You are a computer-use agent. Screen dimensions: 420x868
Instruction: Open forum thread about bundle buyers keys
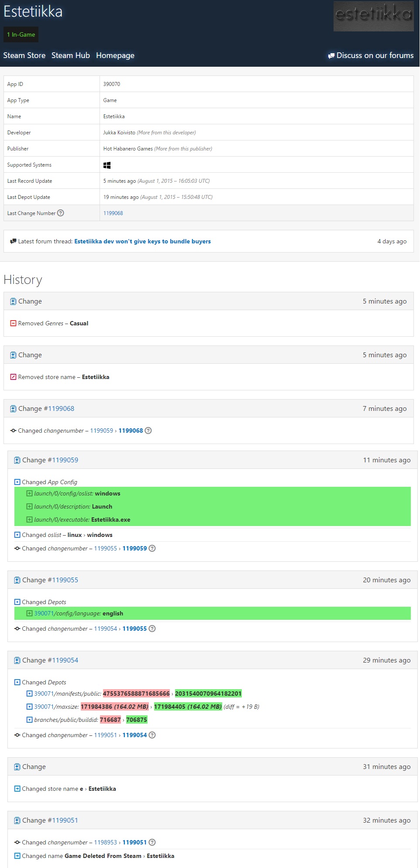(x=142, y=241)
